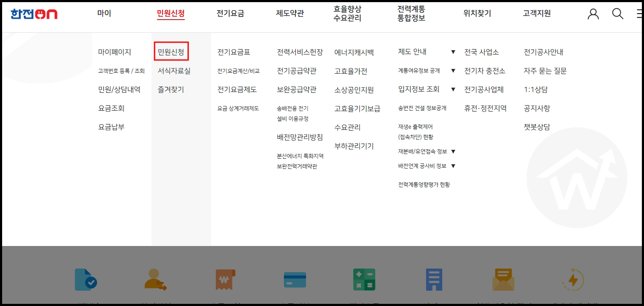
Task: Click the document-with-checkmark quick menu icon
Action: tap(86, 280)
